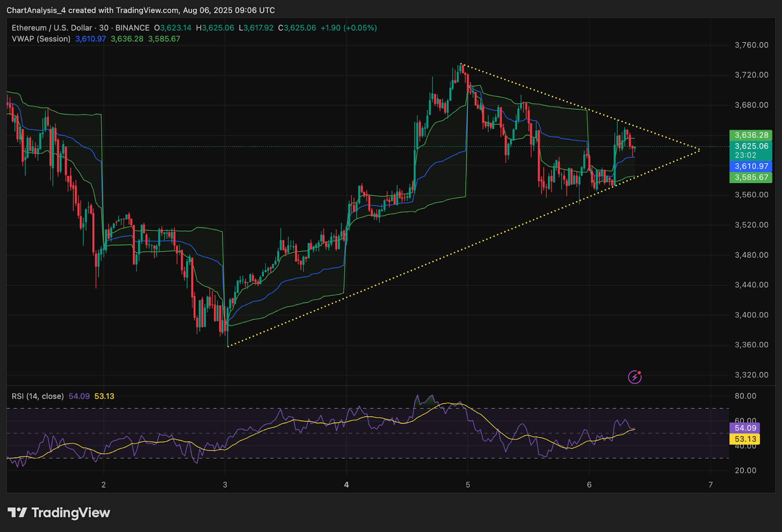The height and width of the screenshot is (532, 782).
Task: Click the current price label 3,625.06
Action: pyautogui.click(x=751, y=146)
